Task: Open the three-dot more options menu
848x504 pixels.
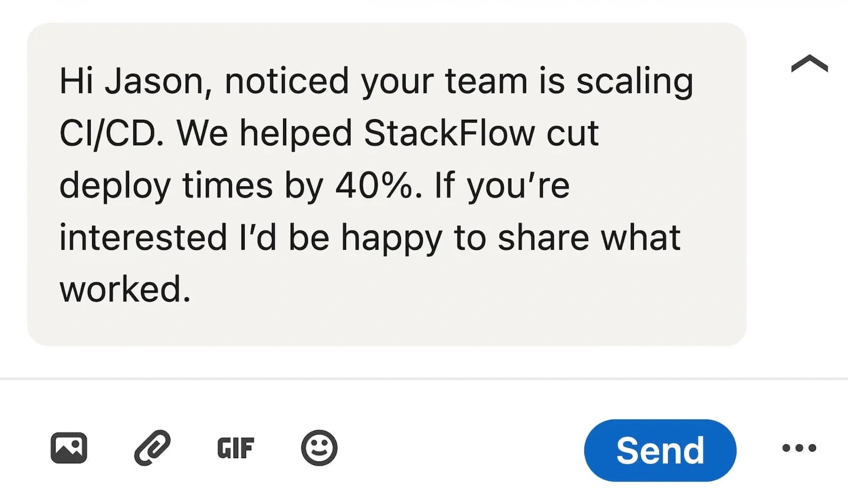Action: click(799, 448)
